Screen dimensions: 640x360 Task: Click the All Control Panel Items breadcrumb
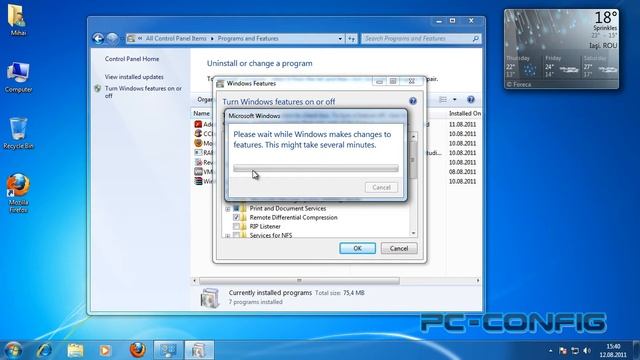coord(176,38)
